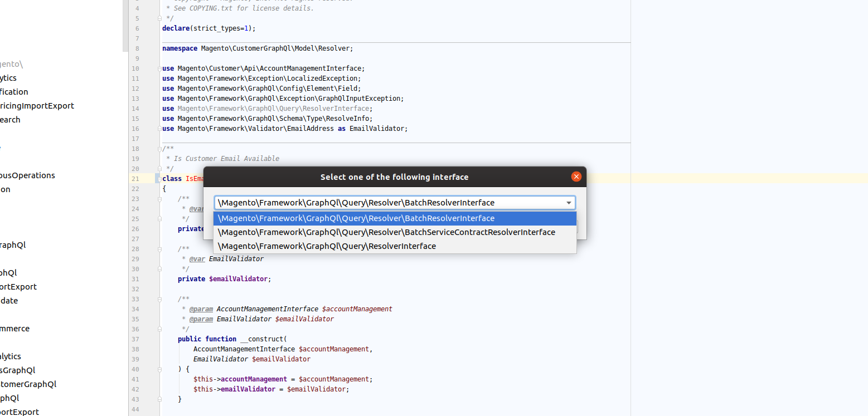Click the combo box dropdown arrow
This screenshot has width=868, height=416.
569,203
